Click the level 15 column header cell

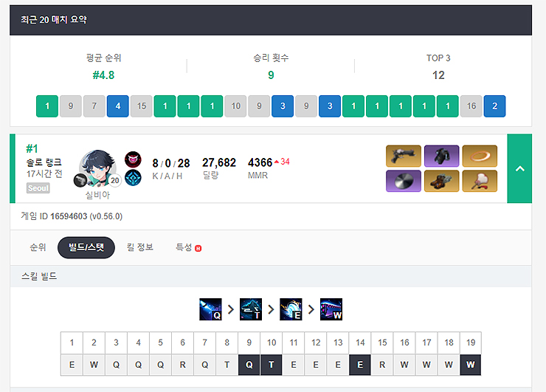[382, 343]
